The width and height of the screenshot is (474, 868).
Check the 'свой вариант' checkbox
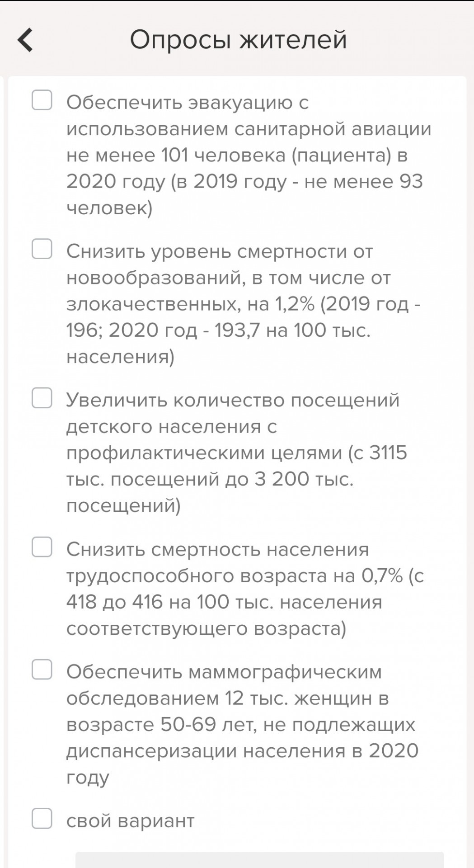click(42, 819)
